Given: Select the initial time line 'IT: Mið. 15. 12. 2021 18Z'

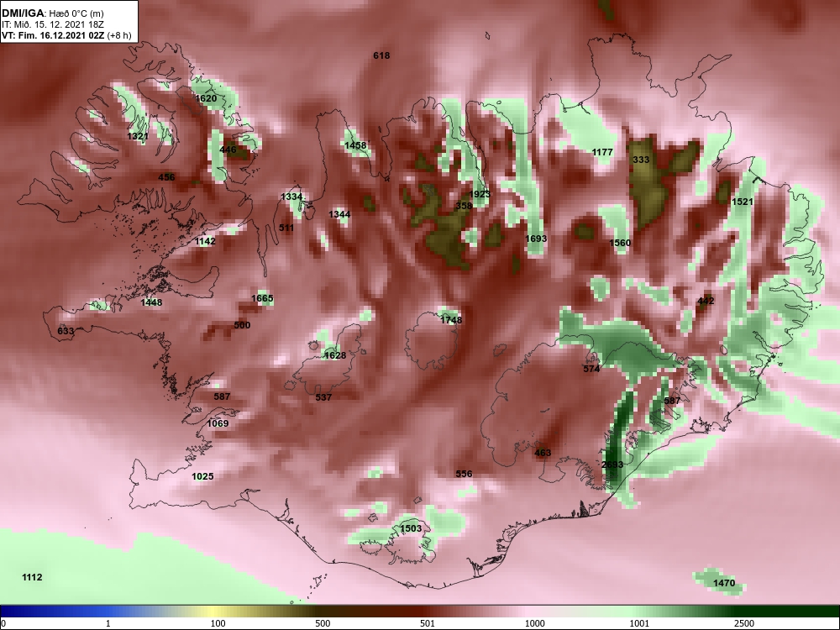Looking at the screenshot, I should tap(51, 24).
